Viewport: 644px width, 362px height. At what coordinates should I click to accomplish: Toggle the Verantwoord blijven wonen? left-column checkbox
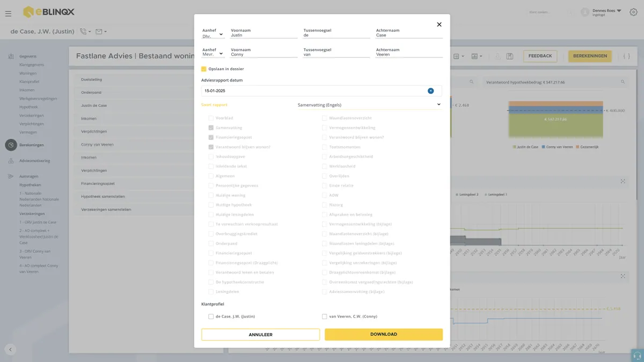(x=211, y=147)
